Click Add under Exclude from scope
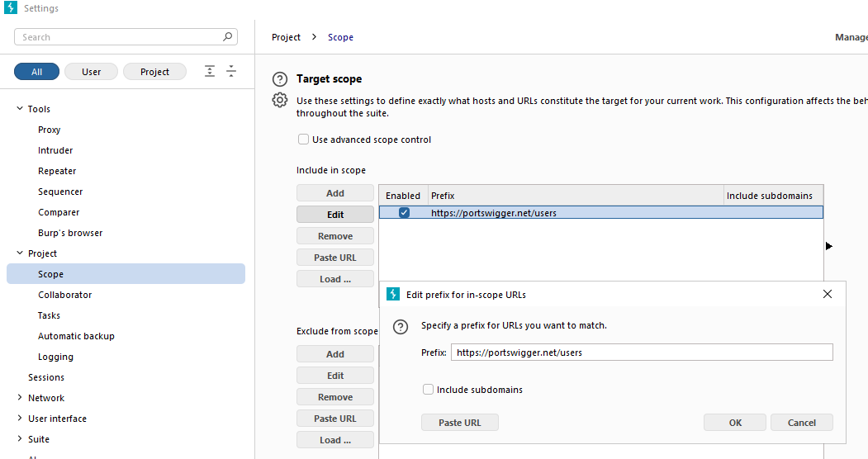868x459 pixels. (335, 354)
